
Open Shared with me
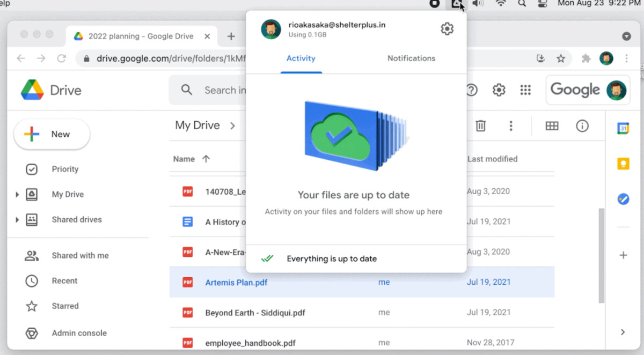coord(80,255)
